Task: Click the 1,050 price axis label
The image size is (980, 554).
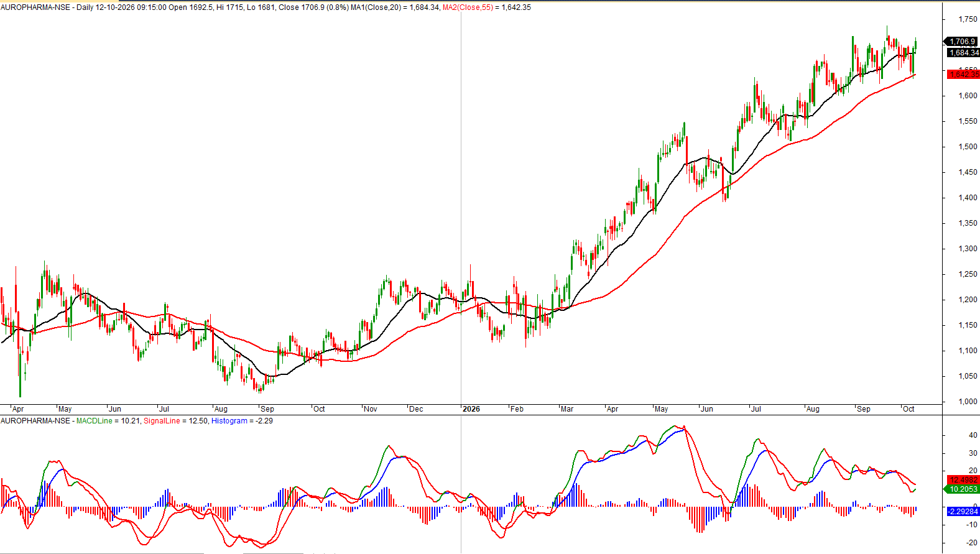Action: (x=968, y=376)
